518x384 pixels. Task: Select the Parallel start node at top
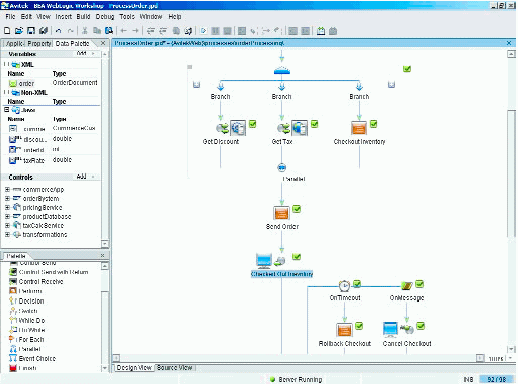[282, 70]
